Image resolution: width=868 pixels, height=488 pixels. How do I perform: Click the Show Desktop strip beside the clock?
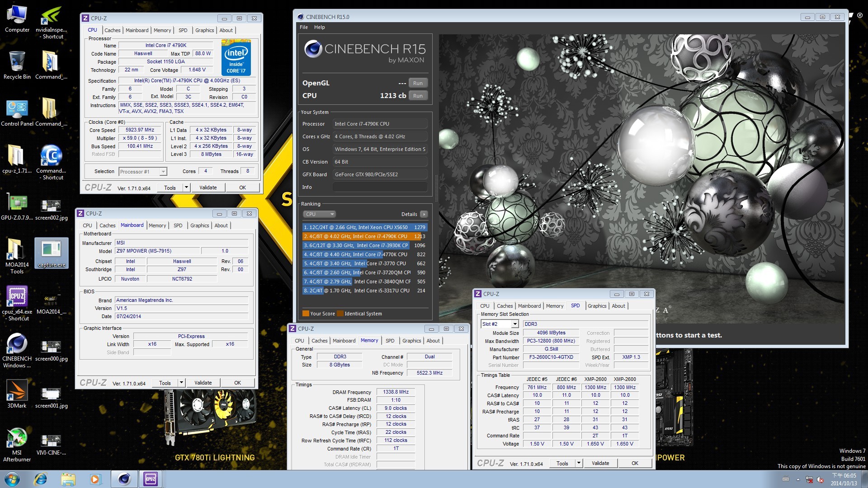pyautogui.click(x=864, y=479)
